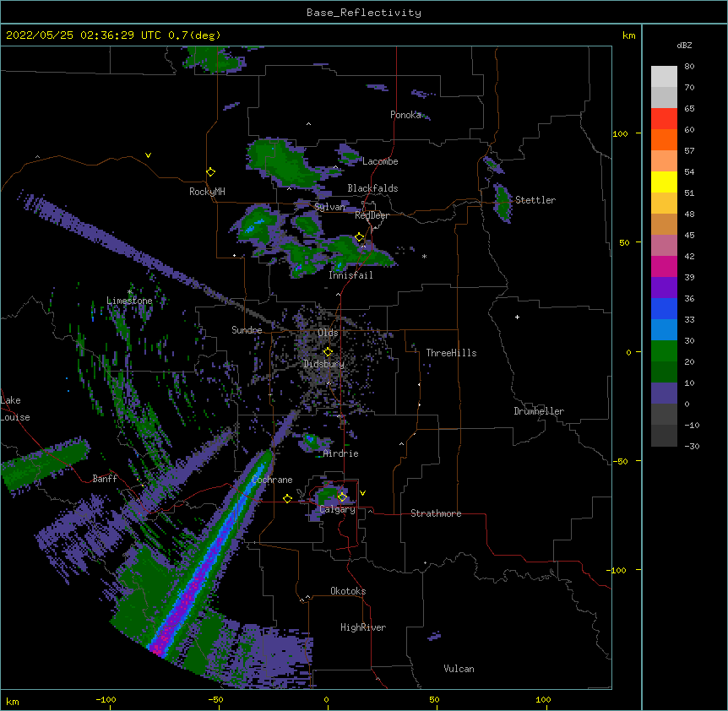Click the Sundre town label
The width and height of the screenshot is (728, 711).
(x=247, y=330)
